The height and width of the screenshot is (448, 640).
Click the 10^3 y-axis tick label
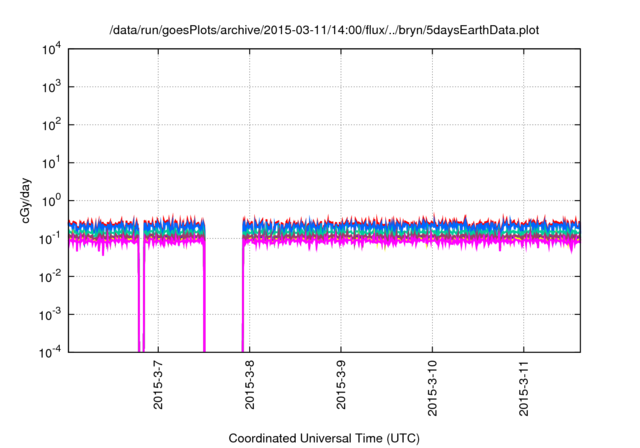tap(52, 87)
